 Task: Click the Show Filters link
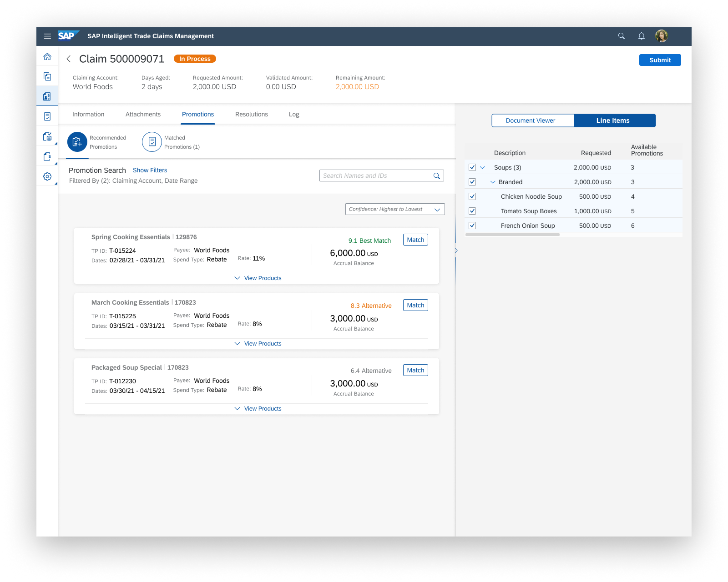150,170
